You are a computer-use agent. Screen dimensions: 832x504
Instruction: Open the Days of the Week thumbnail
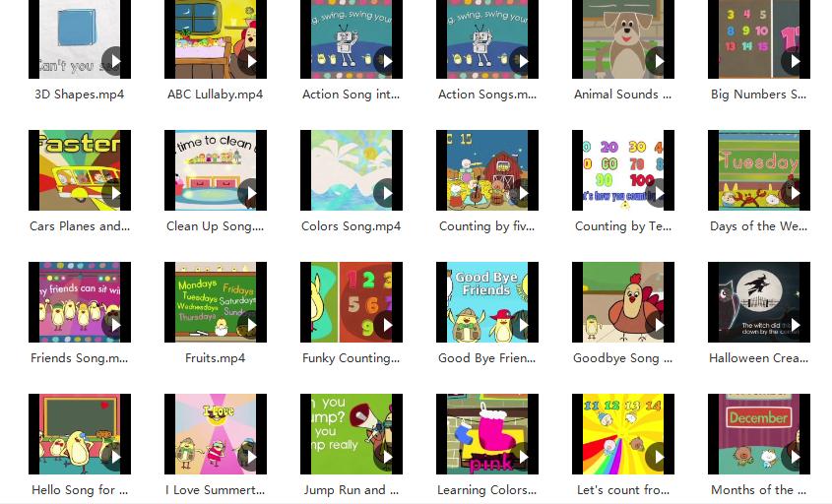pyautogui.click(x=759, y=170)
